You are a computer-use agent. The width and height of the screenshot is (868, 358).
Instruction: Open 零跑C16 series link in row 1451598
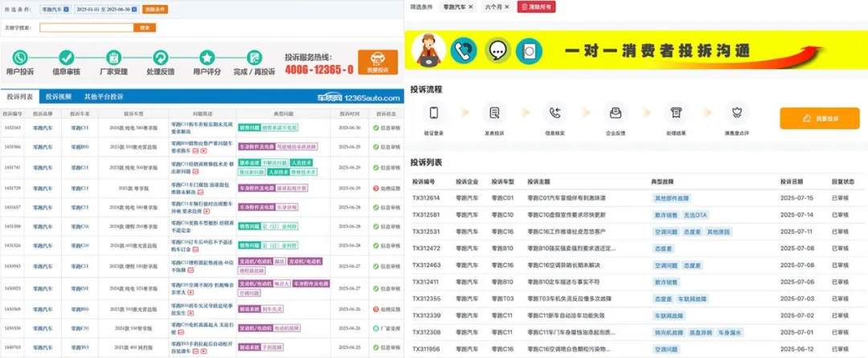pos(80,226)
